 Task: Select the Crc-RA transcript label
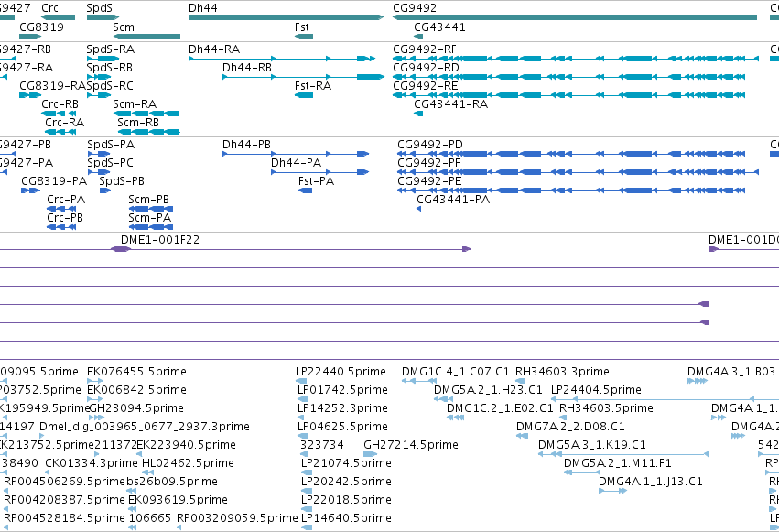[x=65, y=123]
